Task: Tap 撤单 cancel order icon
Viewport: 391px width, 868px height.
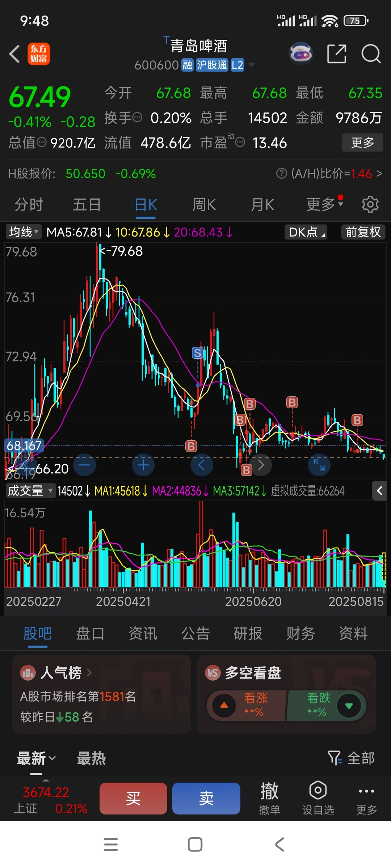Action: click(x=270, y=798)
